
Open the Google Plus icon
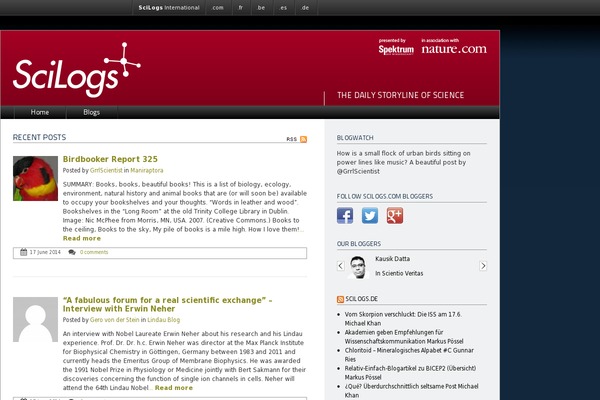click(x=395, y=216)
